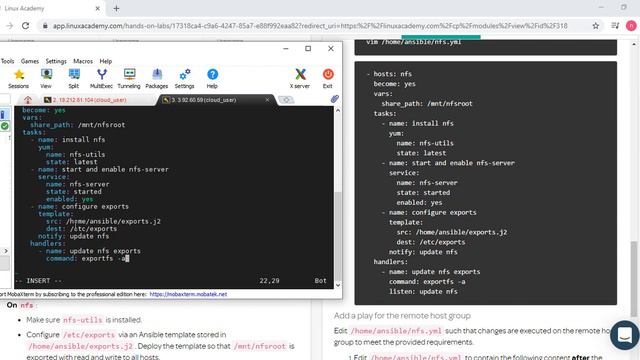The height and width of the screenshot is (360, 640).
Task: Click the browser address bar
Action: [310, 26]
